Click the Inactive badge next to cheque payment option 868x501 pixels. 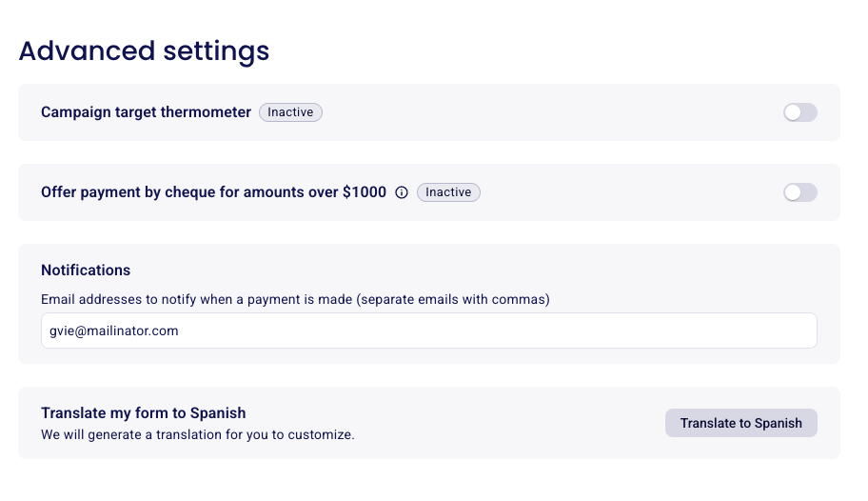(448, 192)
